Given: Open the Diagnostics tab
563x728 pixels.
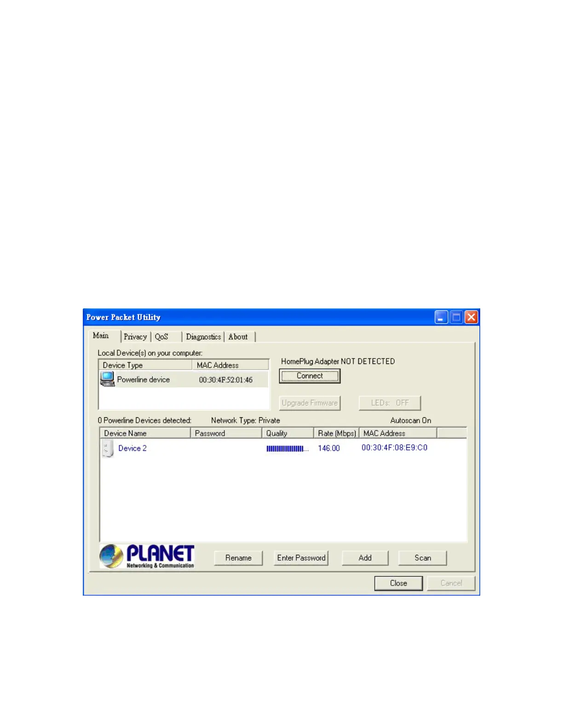Looking at the screenshot, I should (x=203, y=337).
